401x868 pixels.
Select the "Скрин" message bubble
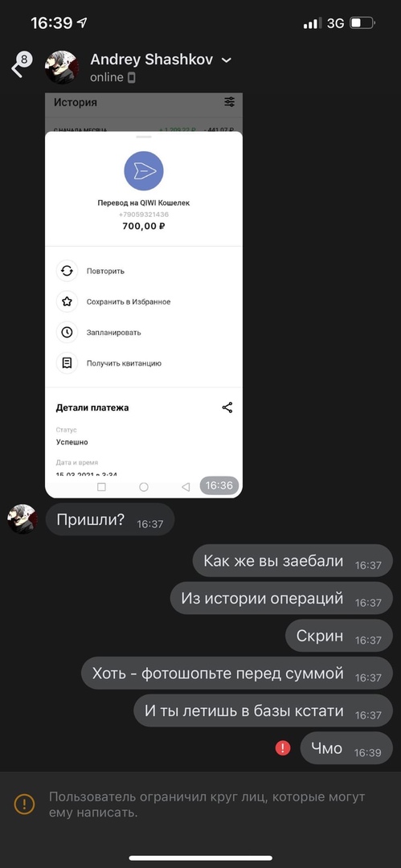click(339, 636)
